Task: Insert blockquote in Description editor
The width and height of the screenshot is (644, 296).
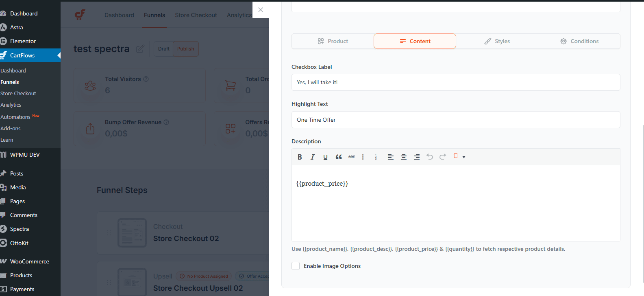Action: pos(338,157)
